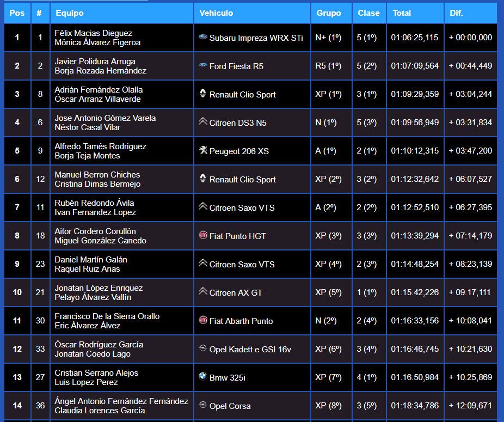
Task: Click the Dif. column header
Action: coord(456,13)
